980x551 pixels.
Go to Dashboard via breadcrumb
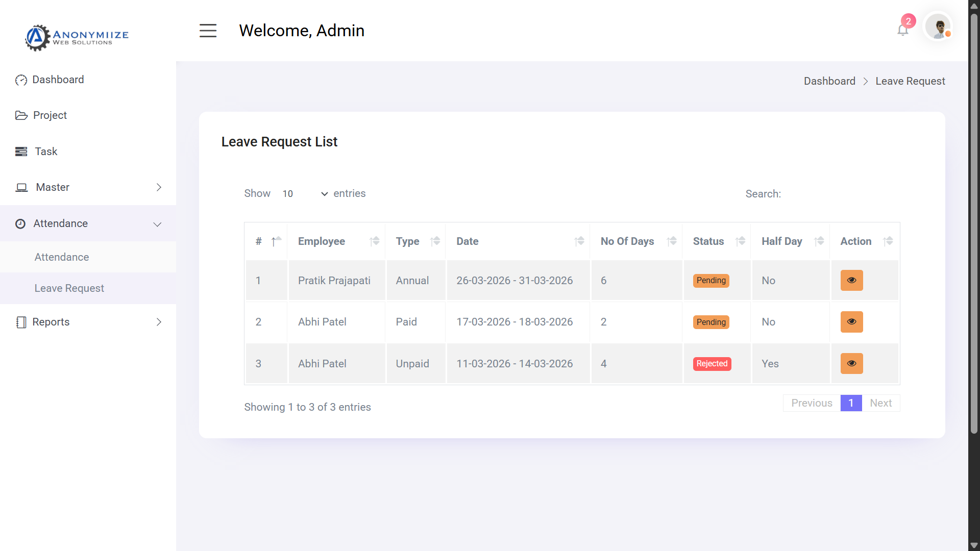coord(829,81)
